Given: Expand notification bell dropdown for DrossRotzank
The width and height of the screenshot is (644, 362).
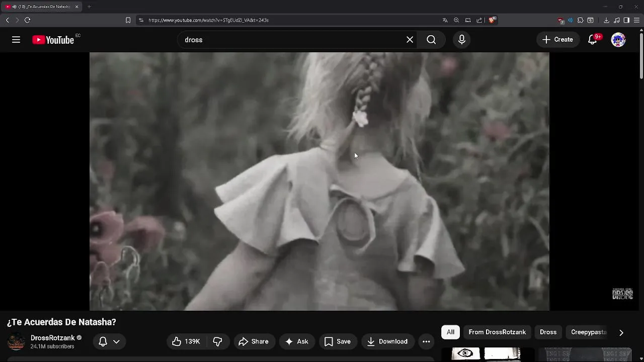Looking at the screenshot, I should click(x=109, y=341).
